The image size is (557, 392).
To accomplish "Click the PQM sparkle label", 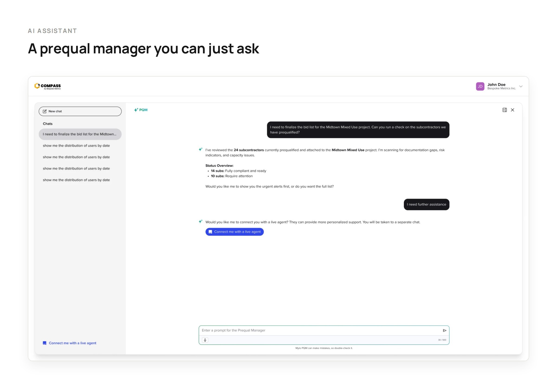I will pos(141,110).
